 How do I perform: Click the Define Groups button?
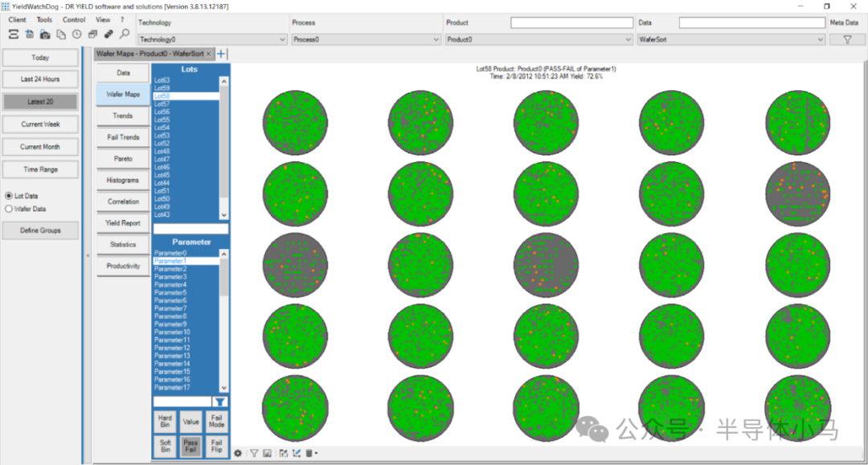[40, 230]
